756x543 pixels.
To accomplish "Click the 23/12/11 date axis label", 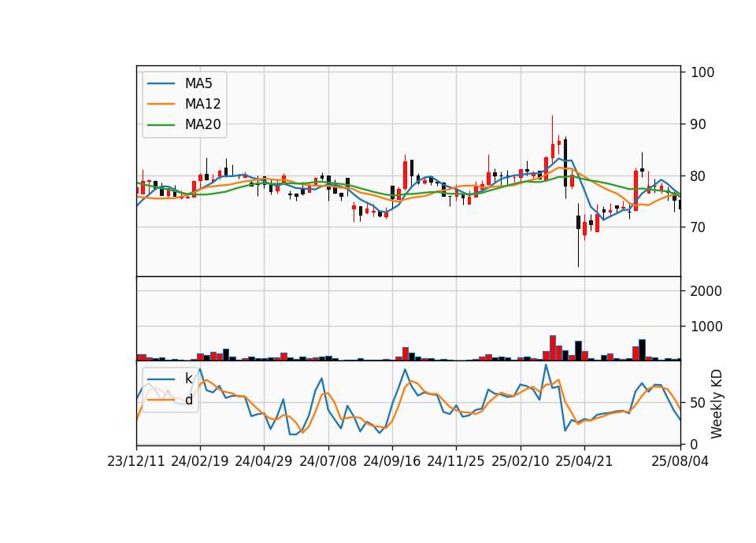I will click(x=136, y=461).
